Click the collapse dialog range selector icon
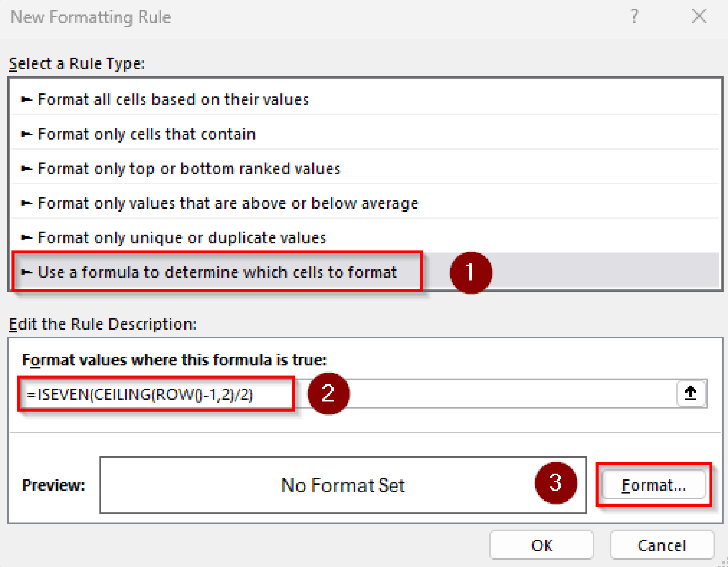Screen dimensions: 728x567 [x=690, y=394]
